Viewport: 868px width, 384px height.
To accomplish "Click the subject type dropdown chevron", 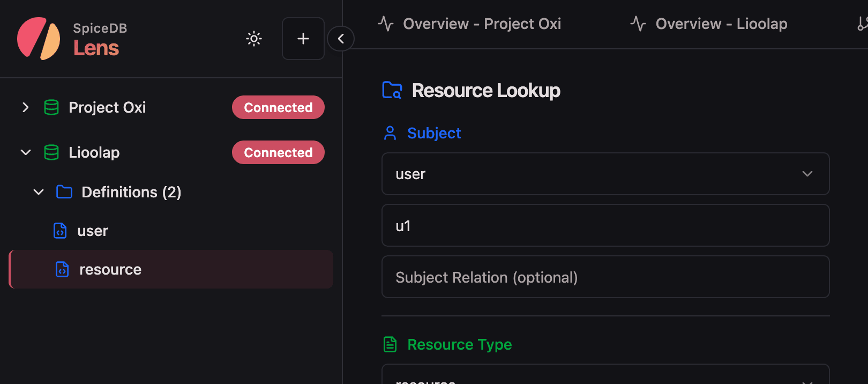I will (x=807, y=174).
